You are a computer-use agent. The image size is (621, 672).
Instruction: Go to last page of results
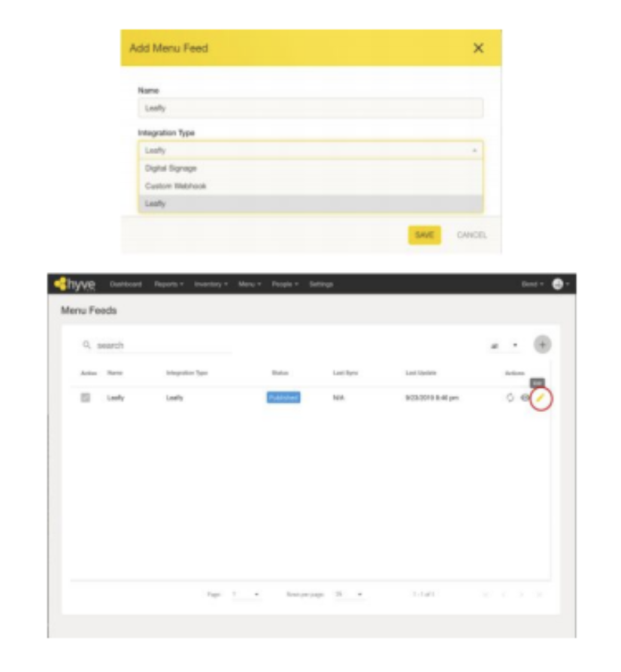pyautogui.click(x=539, y=595)
